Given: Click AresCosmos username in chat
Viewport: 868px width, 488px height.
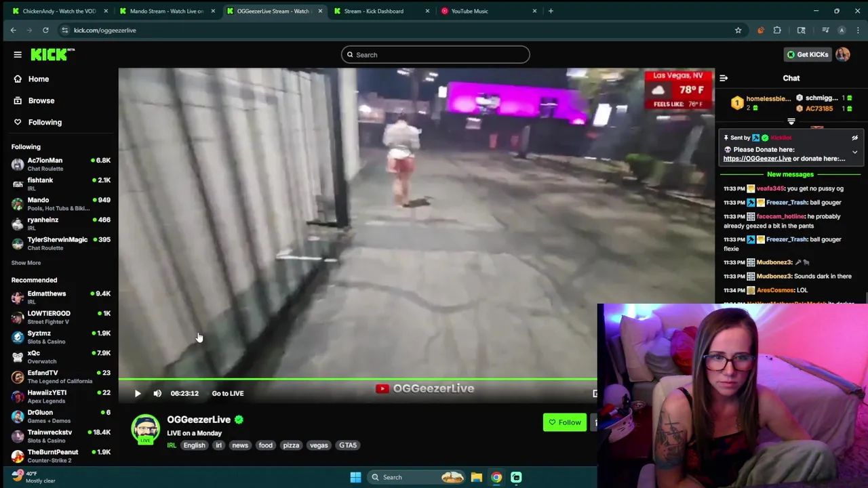Looking at the screenshot, I should pyautogui.click(x=775, y=290).
